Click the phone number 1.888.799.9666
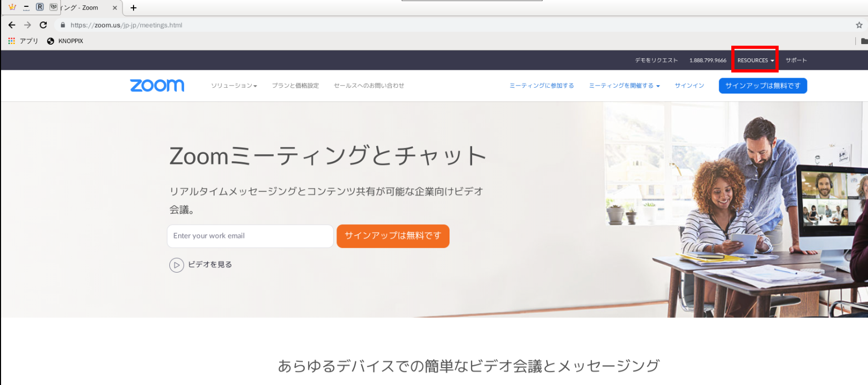 tap(708, 60)
